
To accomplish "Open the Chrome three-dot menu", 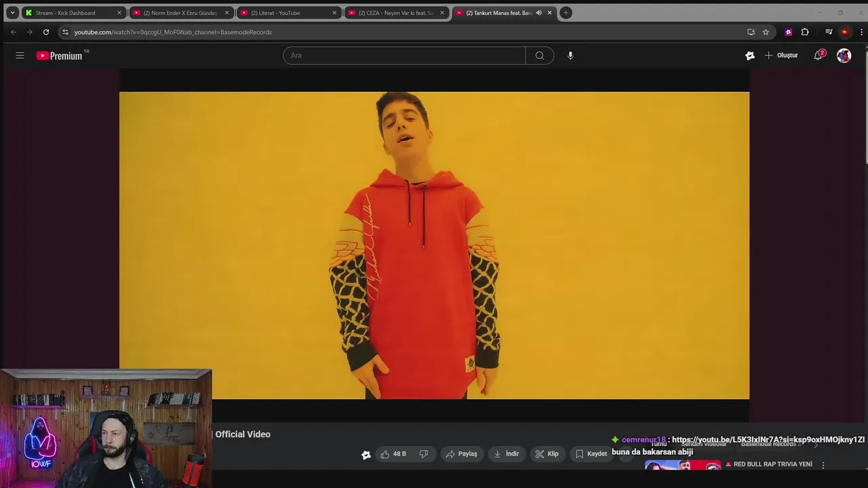I will click(x=861, y=32).
